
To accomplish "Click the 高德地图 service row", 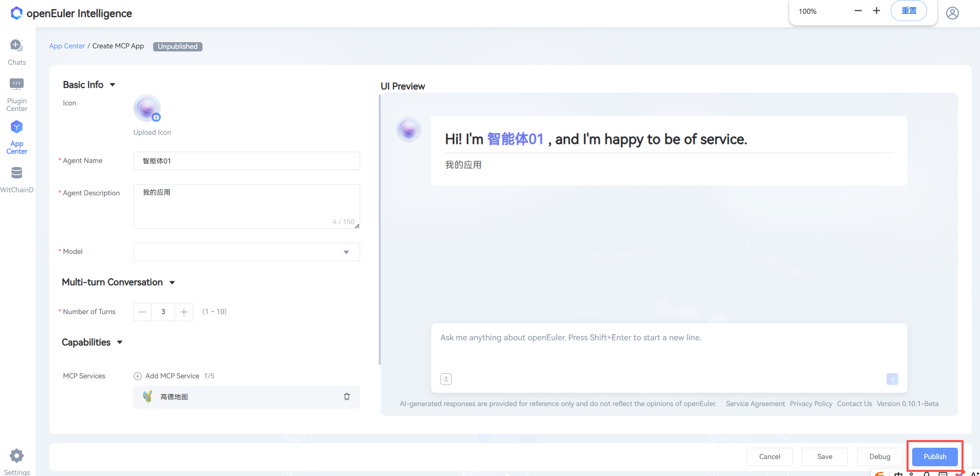I will coord(247,397).
